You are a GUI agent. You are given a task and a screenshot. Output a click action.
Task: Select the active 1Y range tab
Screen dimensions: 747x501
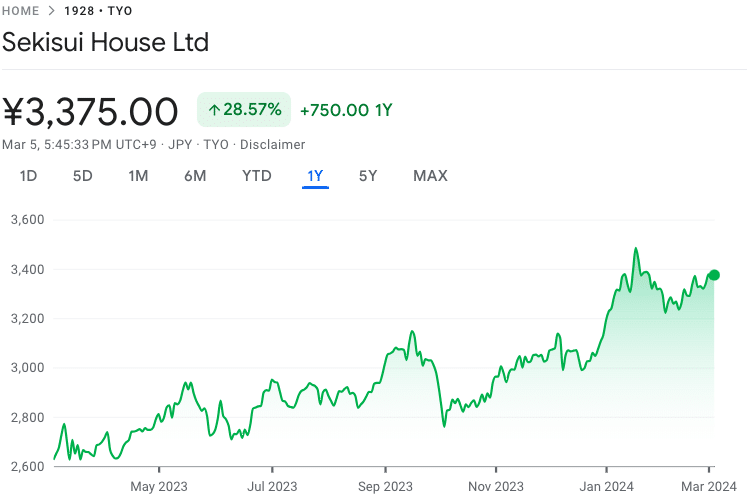[x=315, y=176]
